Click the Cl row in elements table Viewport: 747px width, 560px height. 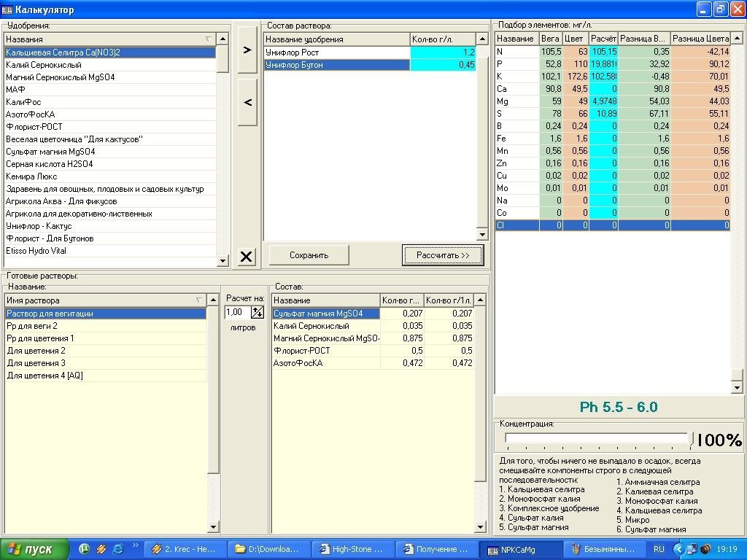(613, 225)
